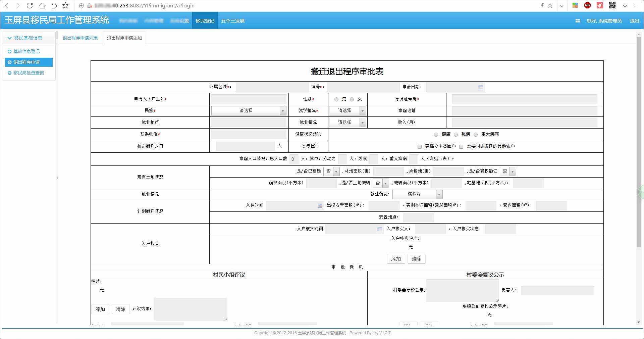Viewport: 644px width, 339px height.
Task: Open the 就学情况 dropdown
Action: [x=347, y=111]
